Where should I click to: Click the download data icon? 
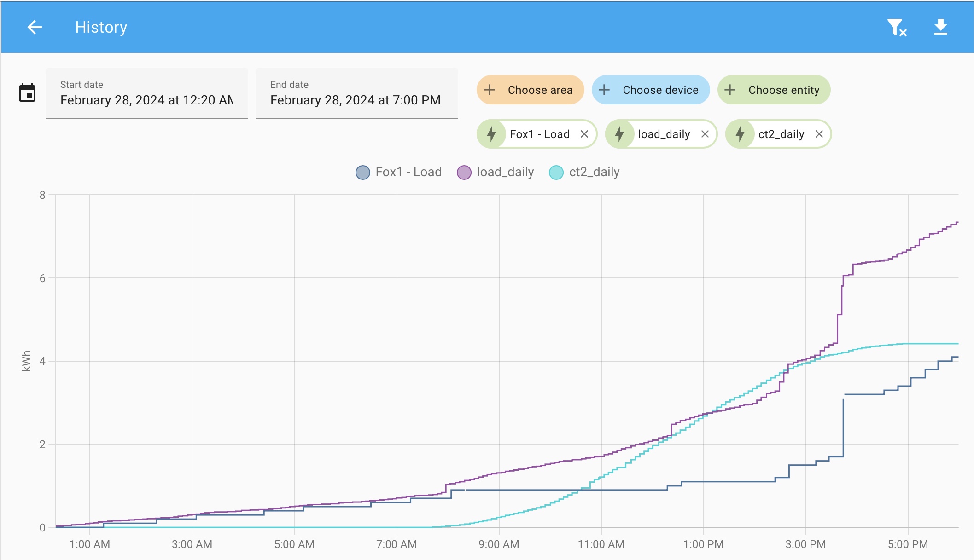pyautogui.click(x=940, y=27)
